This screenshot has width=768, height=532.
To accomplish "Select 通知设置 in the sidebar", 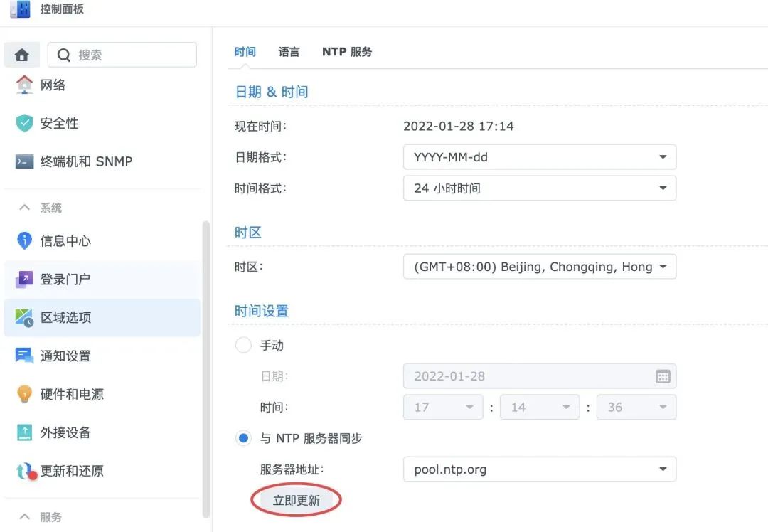I will click(x=61, y=356).
